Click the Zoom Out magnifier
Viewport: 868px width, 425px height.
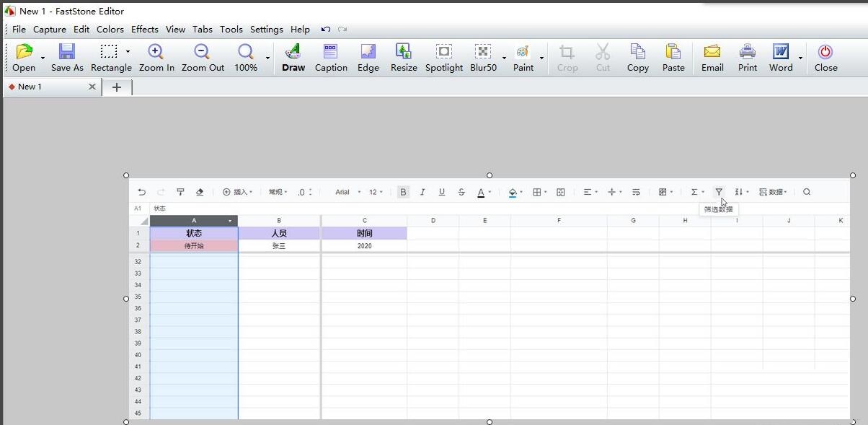pos(203,52)
